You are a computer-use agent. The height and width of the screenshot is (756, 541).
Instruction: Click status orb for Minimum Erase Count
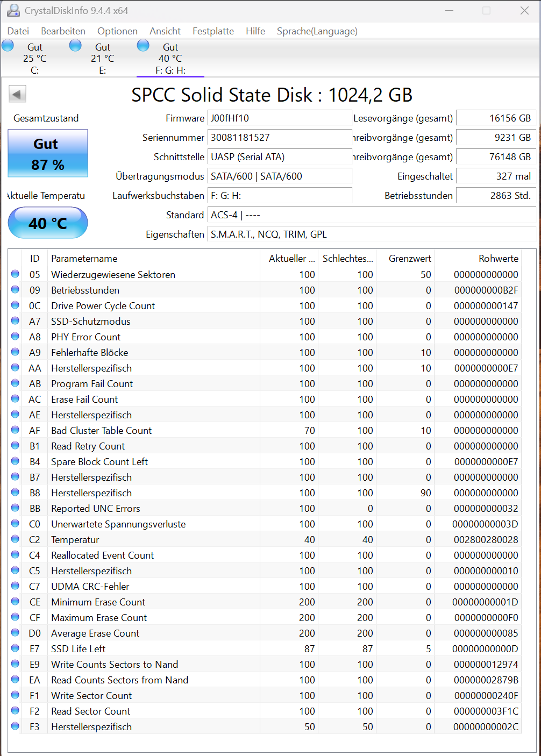tap(15, 601)
